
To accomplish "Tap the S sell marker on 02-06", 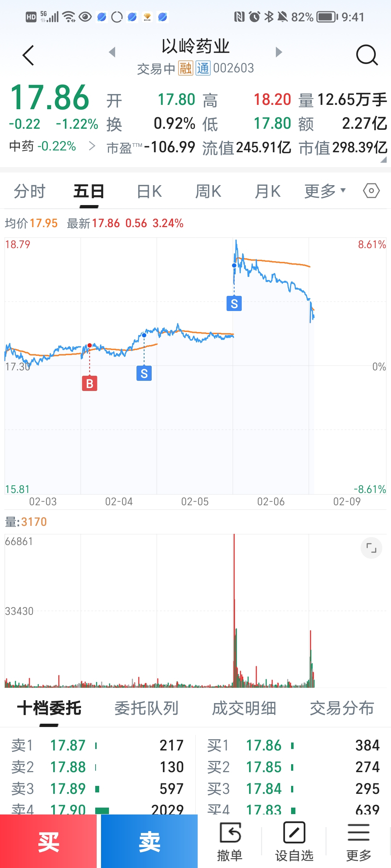I will [x=234, y=303].
